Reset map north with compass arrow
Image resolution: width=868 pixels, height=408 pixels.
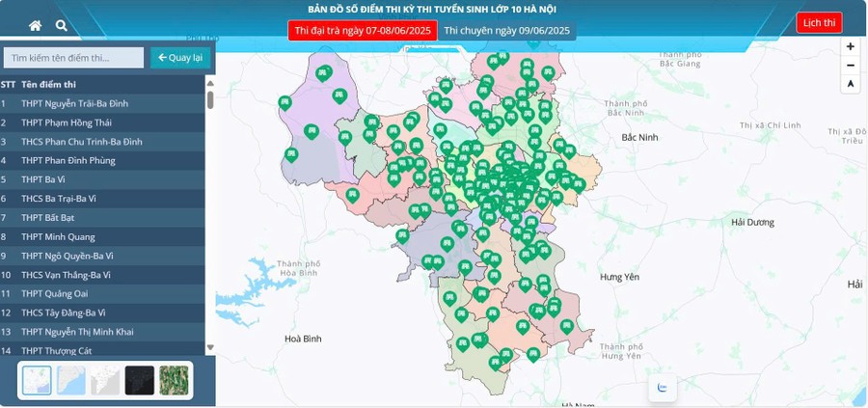click(850, 85)
